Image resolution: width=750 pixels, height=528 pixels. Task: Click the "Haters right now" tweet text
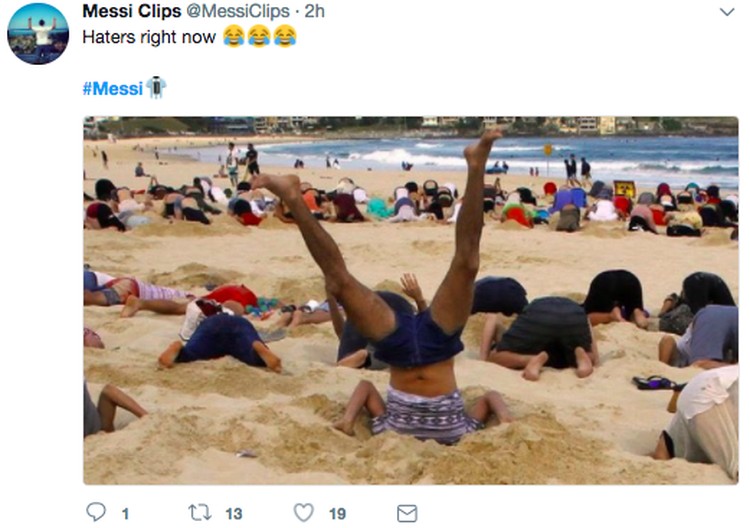pyautogui.click(x=149, y=37)
